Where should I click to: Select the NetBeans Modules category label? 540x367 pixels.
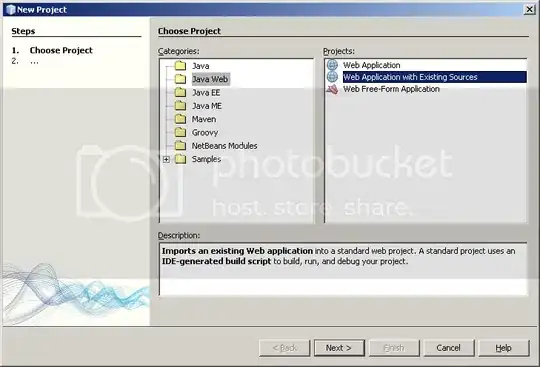coord(224,146)
